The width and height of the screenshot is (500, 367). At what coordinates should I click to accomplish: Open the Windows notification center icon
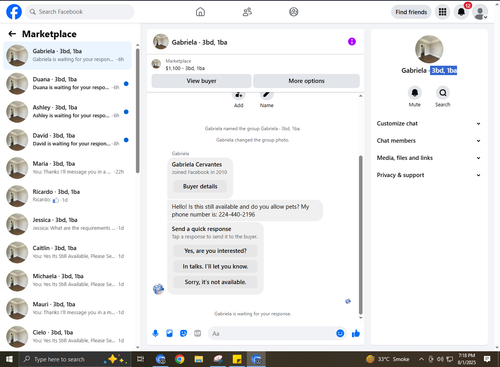pos(487,359)
